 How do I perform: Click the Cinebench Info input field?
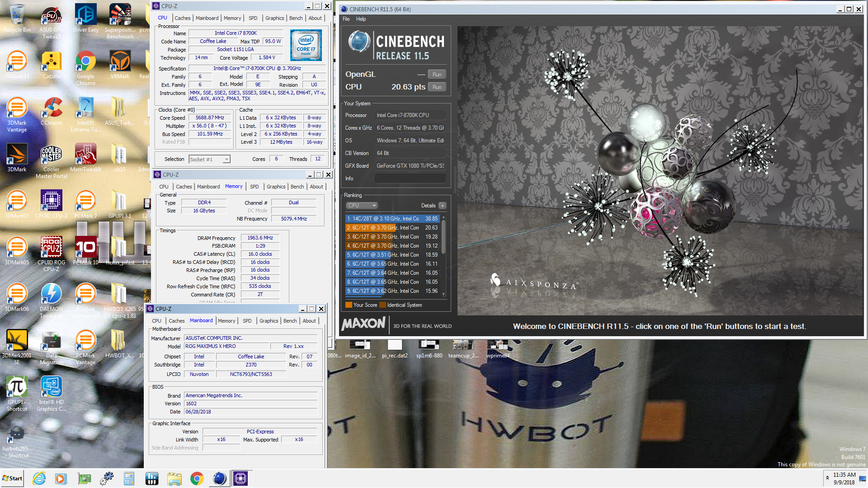(x=410, y=178)
